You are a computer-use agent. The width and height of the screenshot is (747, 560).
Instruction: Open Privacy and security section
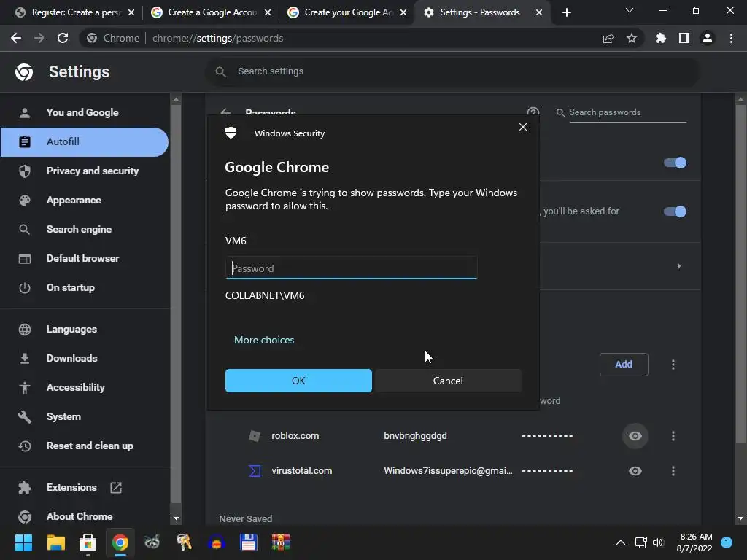(85, 171)
